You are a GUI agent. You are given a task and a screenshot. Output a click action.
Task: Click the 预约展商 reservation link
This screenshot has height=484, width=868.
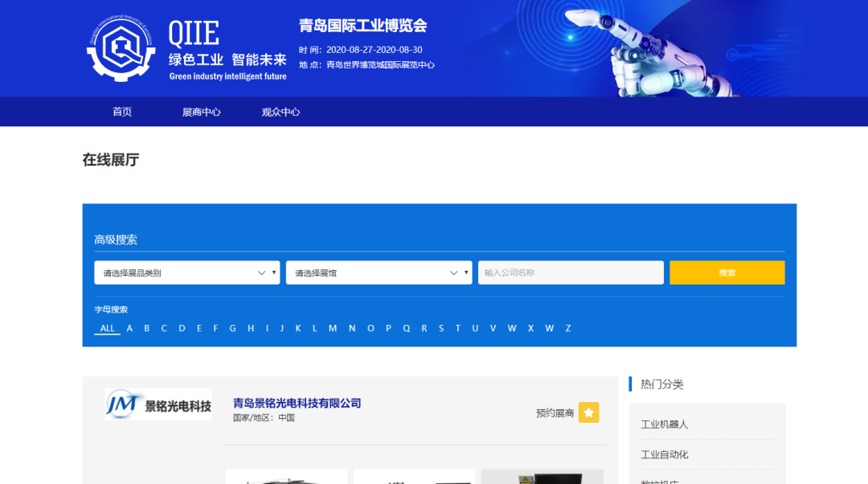tap(555, 413)
